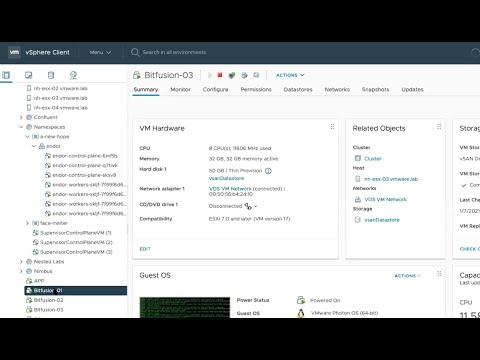Open the Cluster link in Related Objects
Screen dimensions: 480x360
coord(373,159)
